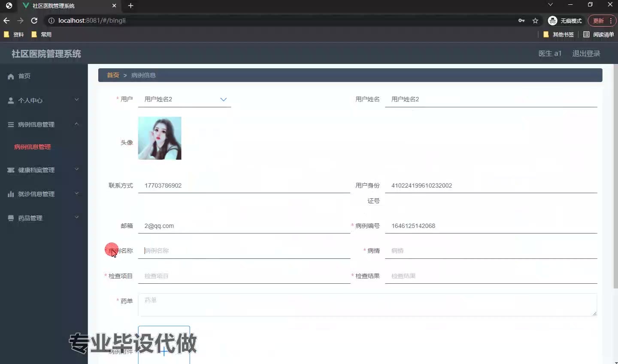Click the bar chart icon beside 就诊信息管理
Screen dimensions: 618x364
point(11,194)
